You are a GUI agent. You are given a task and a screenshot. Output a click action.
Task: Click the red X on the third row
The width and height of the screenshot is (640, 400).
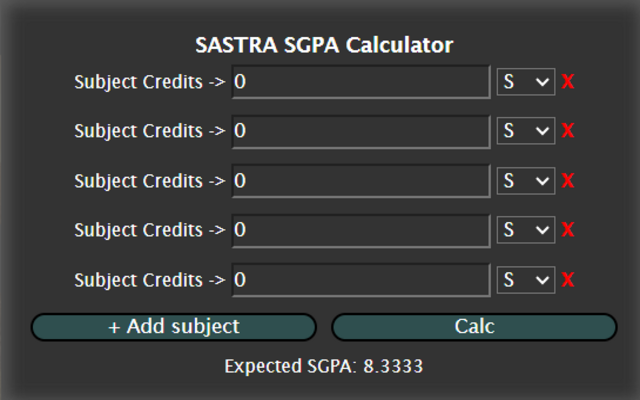[x=568, y=181]
